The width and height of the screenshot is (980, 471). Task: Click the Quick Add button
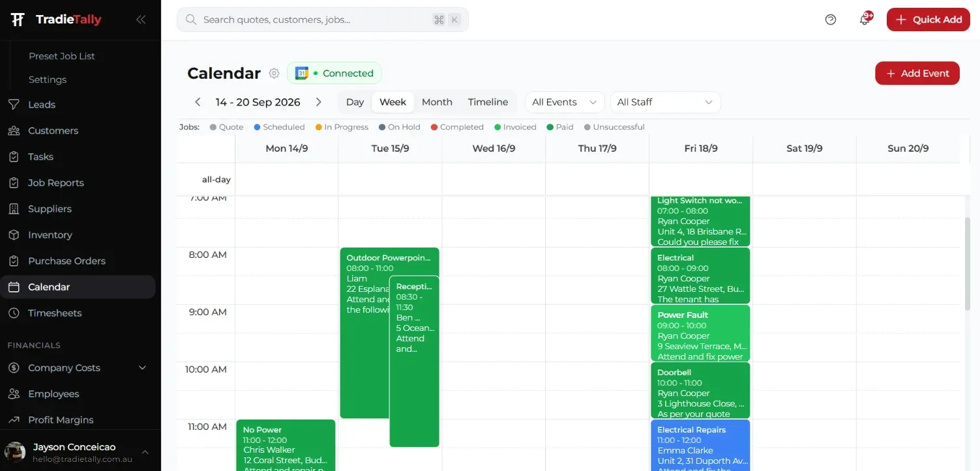coord(928,20)
